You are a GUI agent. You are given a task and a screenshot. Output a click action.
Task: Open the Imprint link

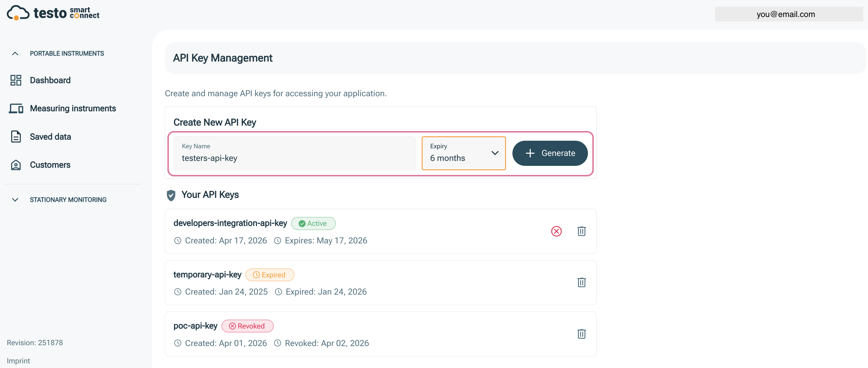[x=18, y=361]
